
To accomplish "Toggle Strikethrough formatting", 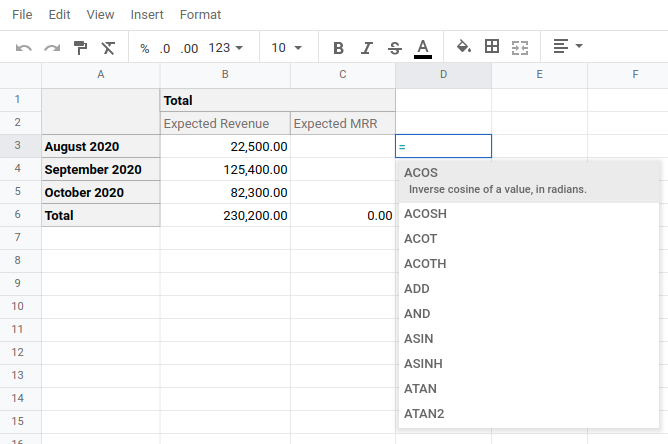I will [x=395, y=48].
